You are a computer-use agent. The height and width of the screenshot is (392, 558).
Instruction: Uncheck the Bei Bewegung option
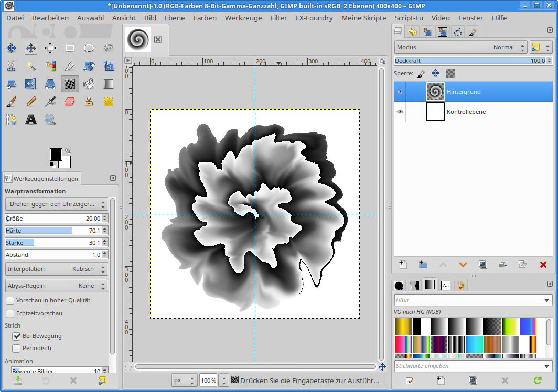click(16, 336)
